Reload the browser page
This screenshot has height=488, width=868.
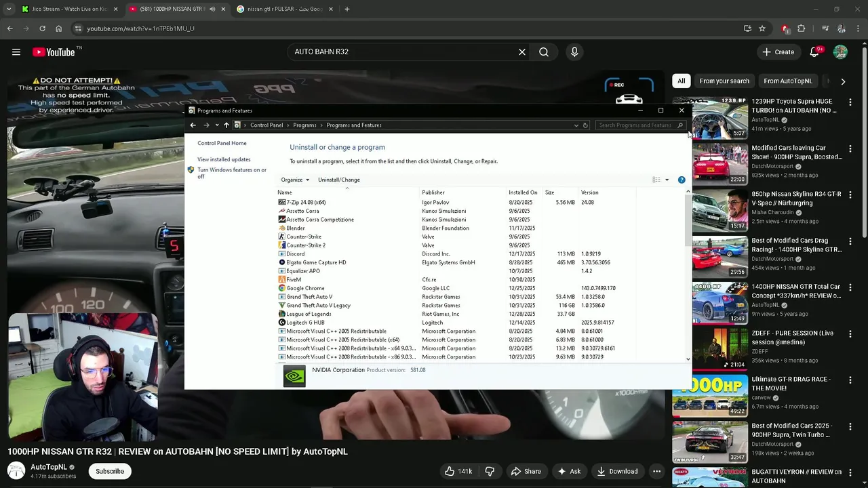coord(42,28)
